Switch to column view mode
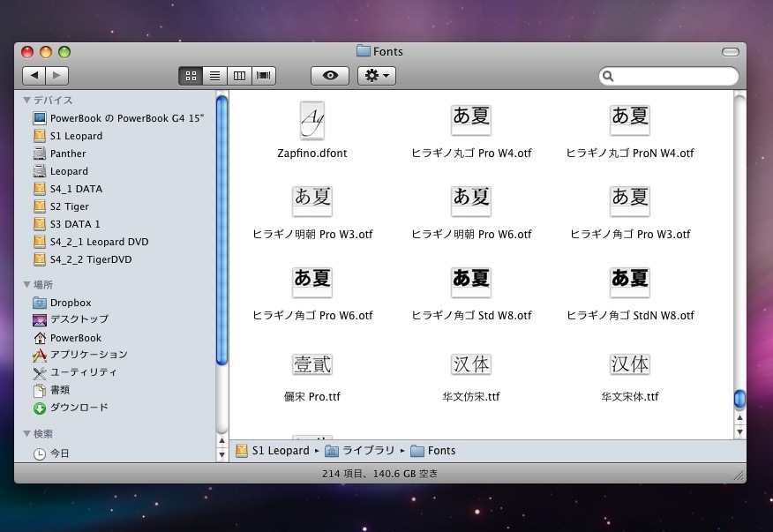Screen dimensions: 773x532 point(239,76)
